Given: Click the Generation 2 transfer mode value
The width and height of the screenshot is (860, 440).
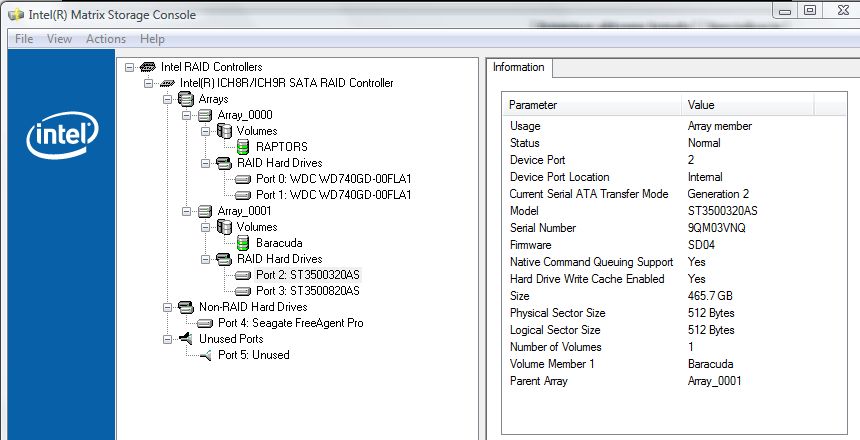Looking at the screenshot, I should pos(718,194).
